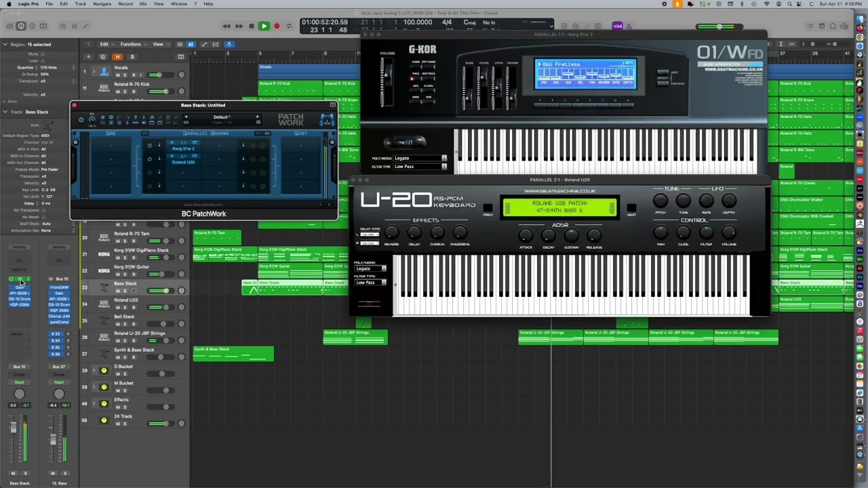868x488 pixels.
Task: Select the Synth & Bass Stack region
Action: [x=233, y=353]
